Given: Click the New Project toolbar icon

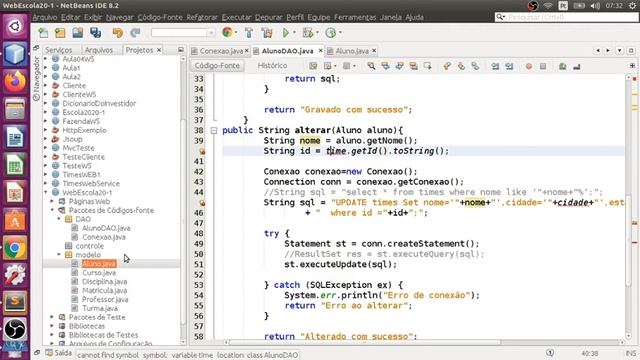Looking at the screenshot, I should click(x=60, y=33).
